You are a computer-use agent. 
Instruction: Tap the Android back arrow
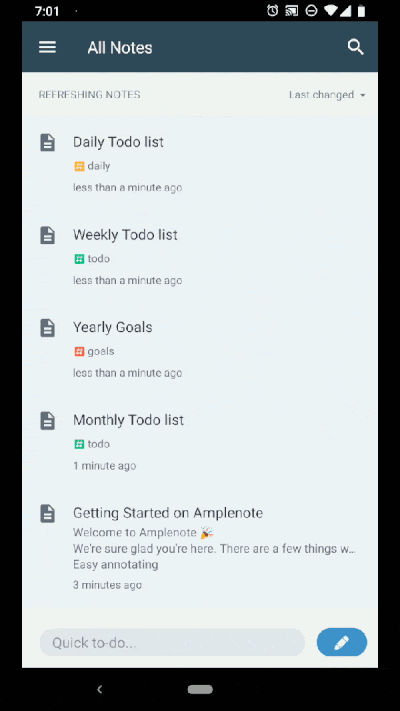click(x=100, y=690)
